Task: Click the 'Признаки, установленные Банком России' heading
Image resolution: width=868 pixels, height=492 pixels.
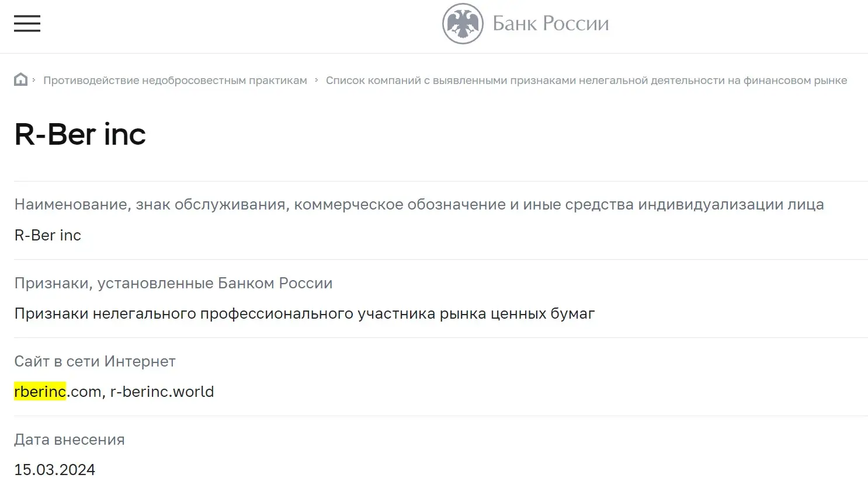Action: point(173,283)
